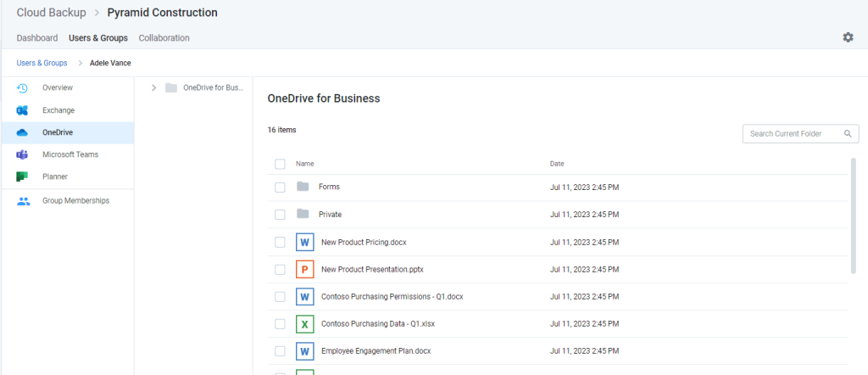Open the Private folder

click(x=330, y=214)
